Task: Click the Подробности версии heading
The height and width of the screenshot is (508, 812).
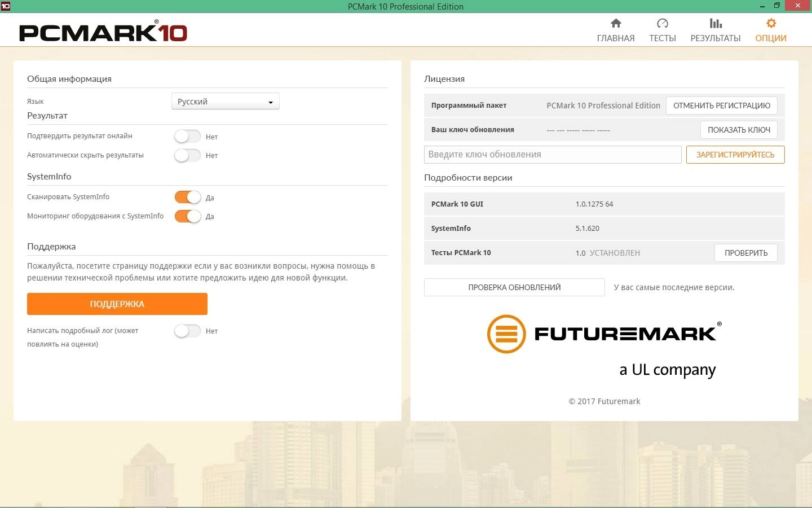Action: [468, 177]
